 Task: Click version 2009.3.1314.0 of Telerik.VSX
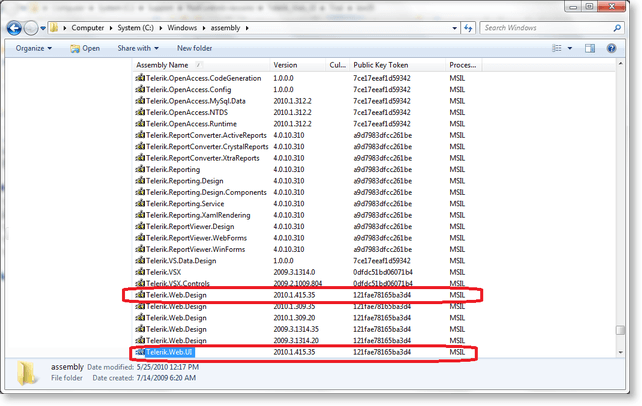point(294,272)
